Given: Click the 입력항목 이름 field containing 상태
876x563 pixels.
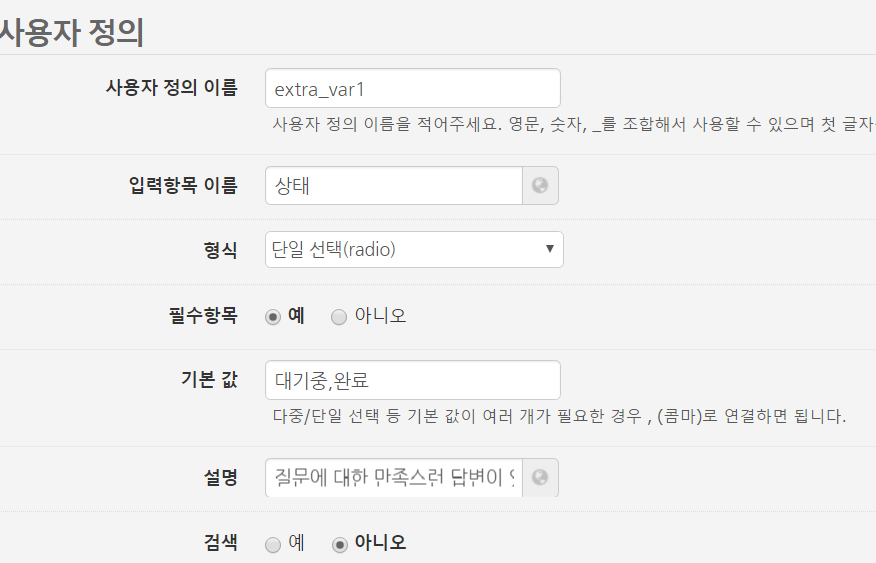Looking at the screenshot, I should (x=394, y=186).
